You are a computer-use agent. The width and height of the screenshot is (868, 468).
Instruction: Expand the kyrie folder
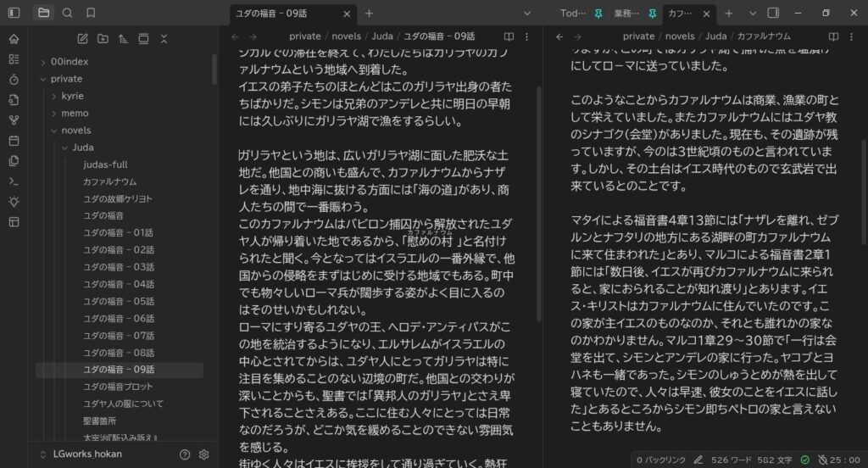point(73,97)
